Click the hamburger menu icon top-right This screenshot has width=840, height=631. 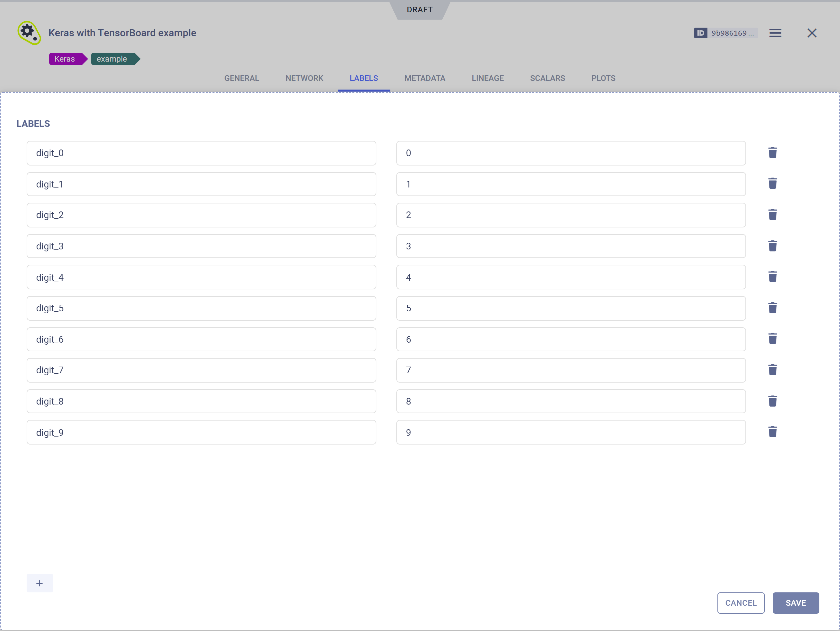pos(776,33)
